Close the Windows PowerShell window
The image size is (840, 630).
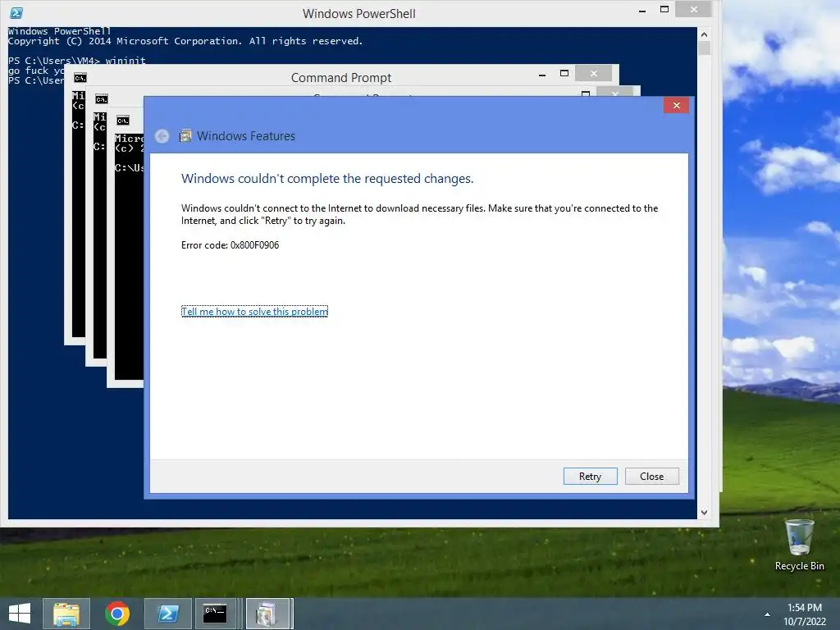694,9
